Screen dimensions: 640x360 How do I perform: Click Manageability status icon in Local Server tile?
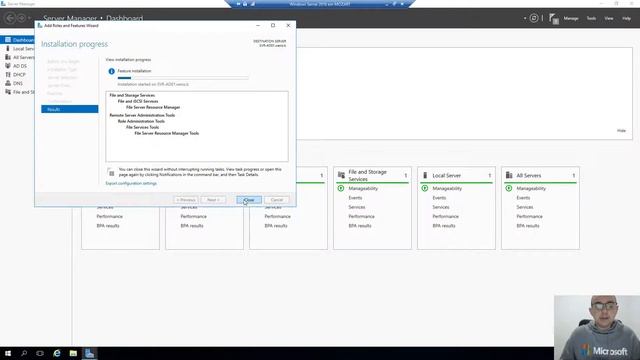425,188
